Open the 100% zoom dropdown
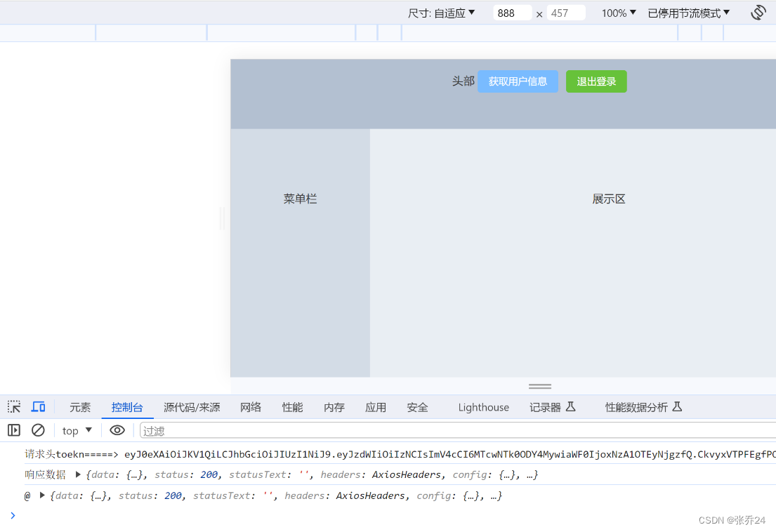The height and width of the screenshot is (532, 776). 617,12
